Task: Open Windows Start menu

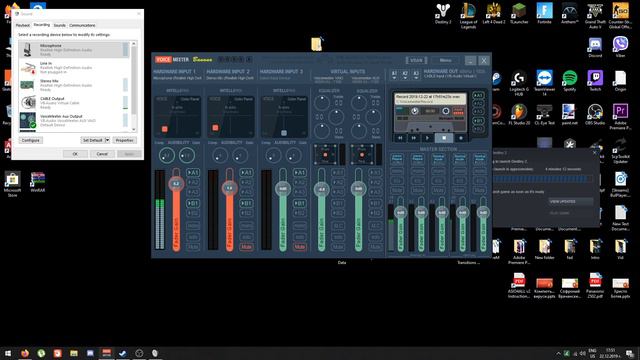Action: pyautogui.click(x=8, y=353)
